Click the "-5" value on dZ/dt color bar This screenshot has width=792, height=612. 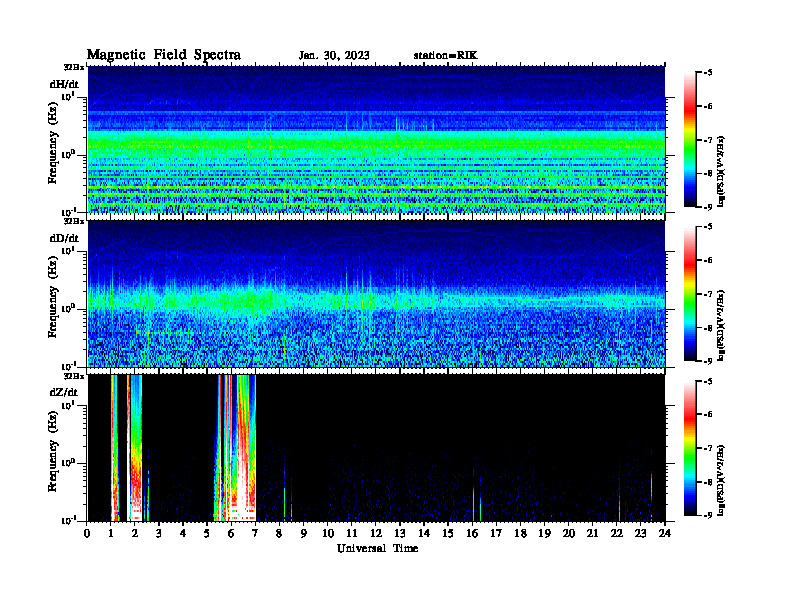pos(707,381)
